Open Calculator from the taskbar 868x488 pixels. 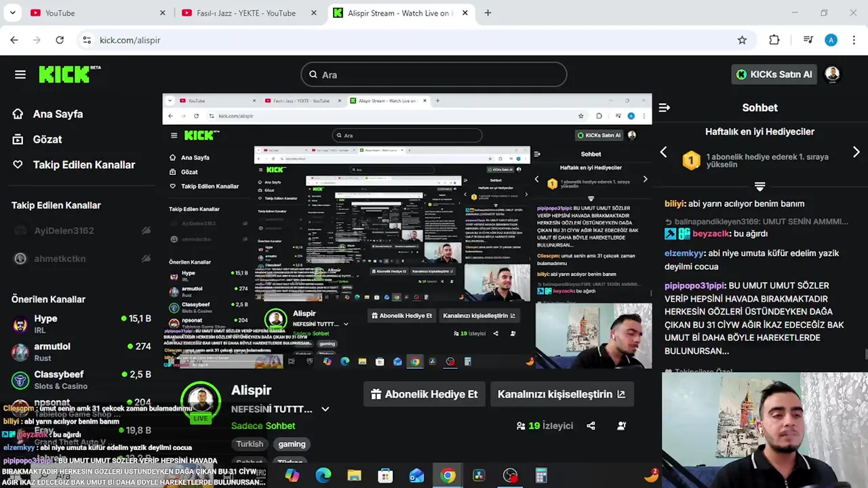click(541, 476)
